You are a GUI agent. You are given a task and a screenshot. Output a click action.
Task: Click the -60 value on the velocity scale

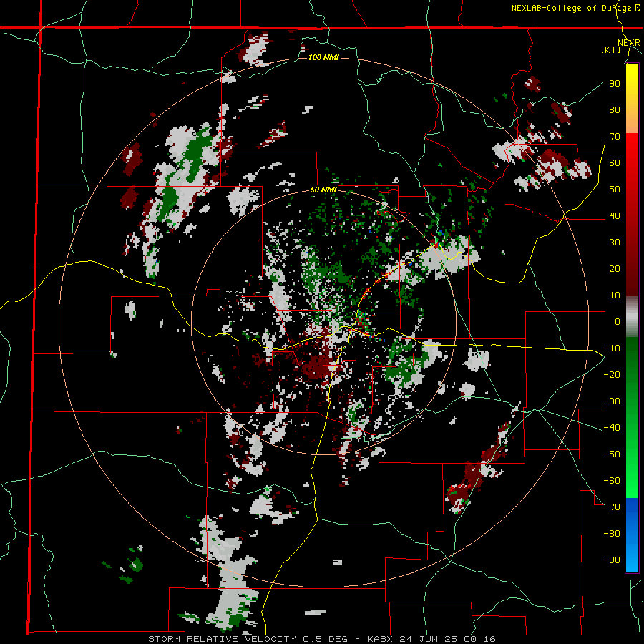612,481
